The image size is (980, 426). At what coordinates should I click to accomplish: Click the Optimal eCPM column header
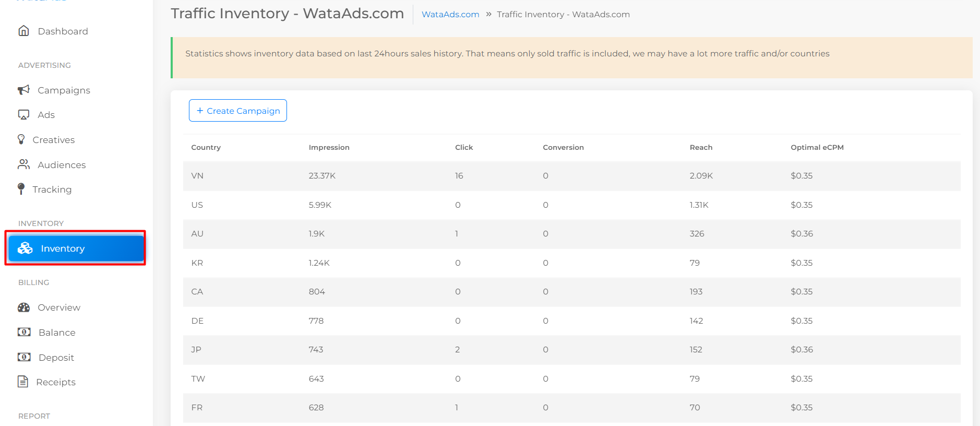(x=817, y=147)
